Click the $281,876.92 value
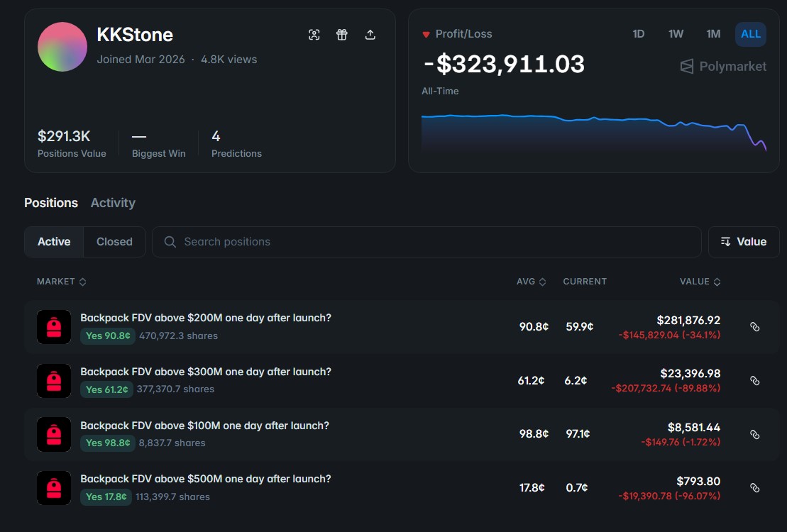This screenshot has height=532, width=787. click(688, 320)
